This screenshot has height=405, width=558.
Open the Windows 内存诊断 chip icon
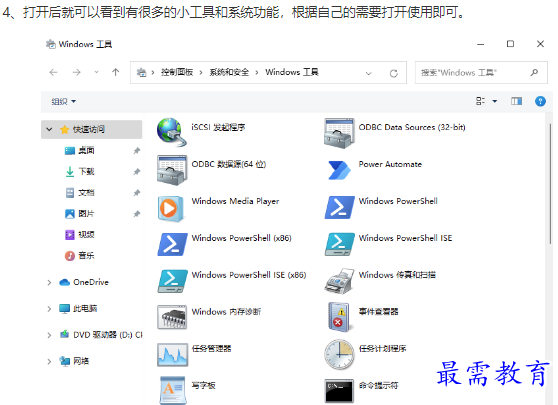[x=172, y=317]
